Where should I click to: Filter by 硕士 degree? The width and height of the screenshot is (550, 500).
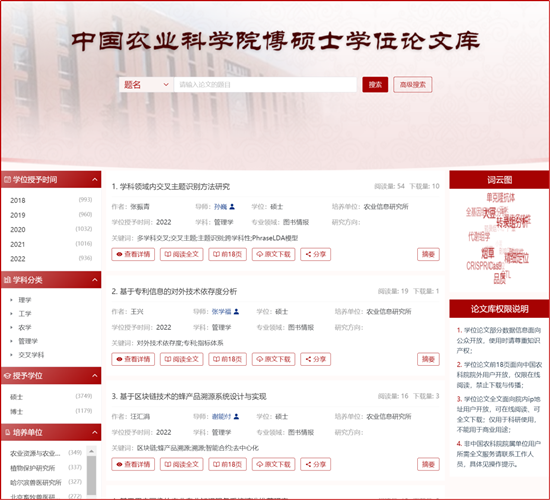[16, 397]
